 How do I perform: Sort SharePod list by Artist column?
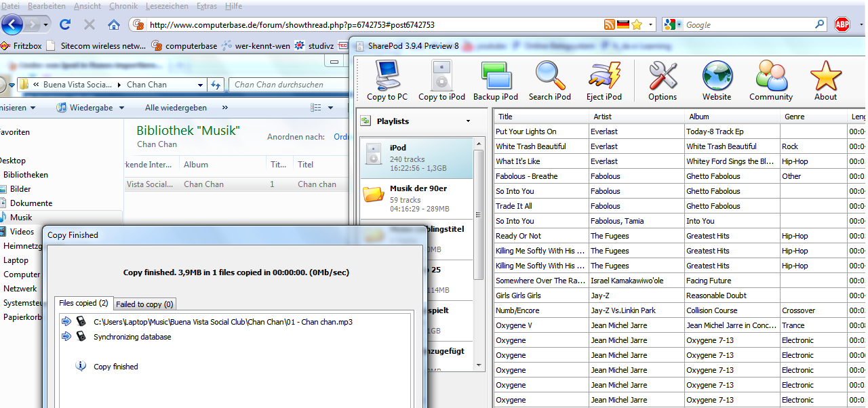636,117
